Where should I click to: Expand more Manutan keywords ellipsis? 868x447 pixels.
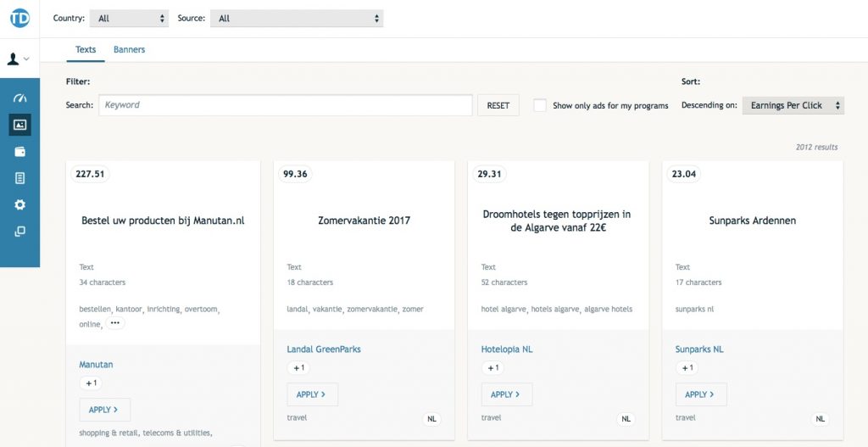[115, 323]
